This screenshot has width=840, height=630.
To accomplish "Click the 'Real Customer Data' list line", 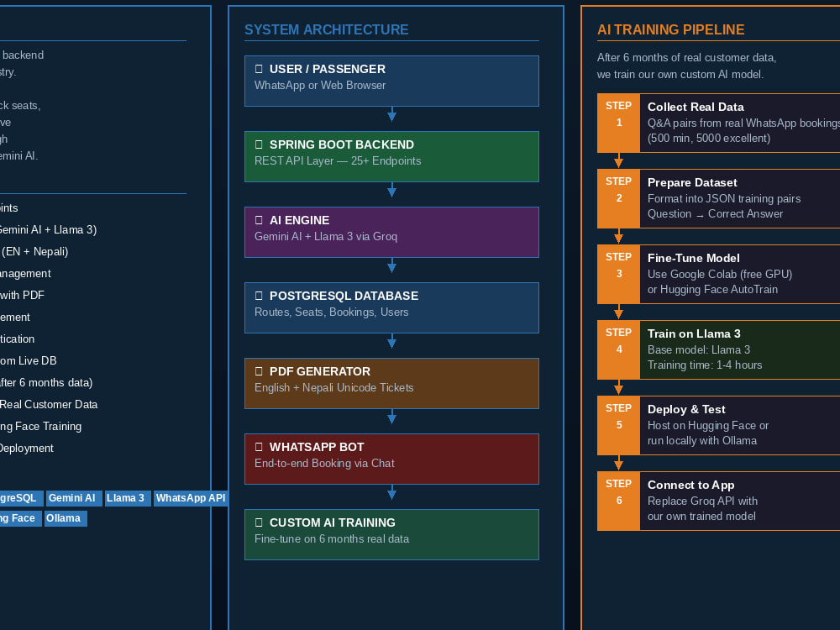I will [x=49, y=405].
